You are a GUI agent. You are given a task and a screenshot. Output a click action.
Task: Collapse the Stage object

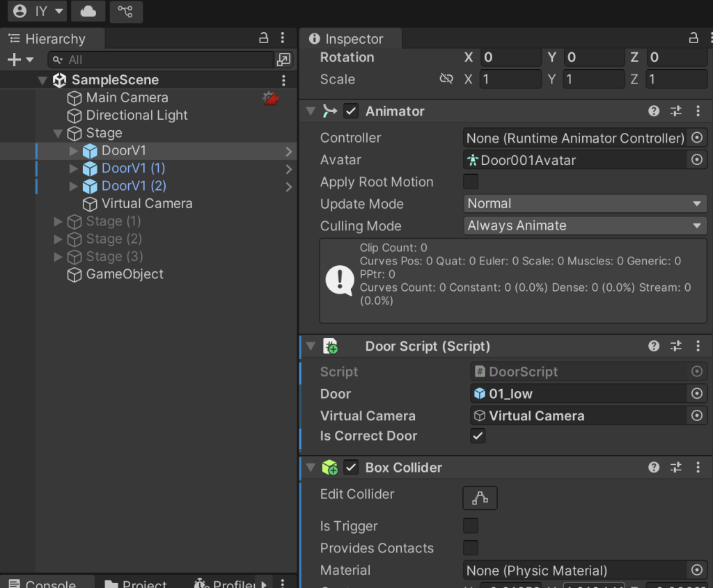pos(58,133)
